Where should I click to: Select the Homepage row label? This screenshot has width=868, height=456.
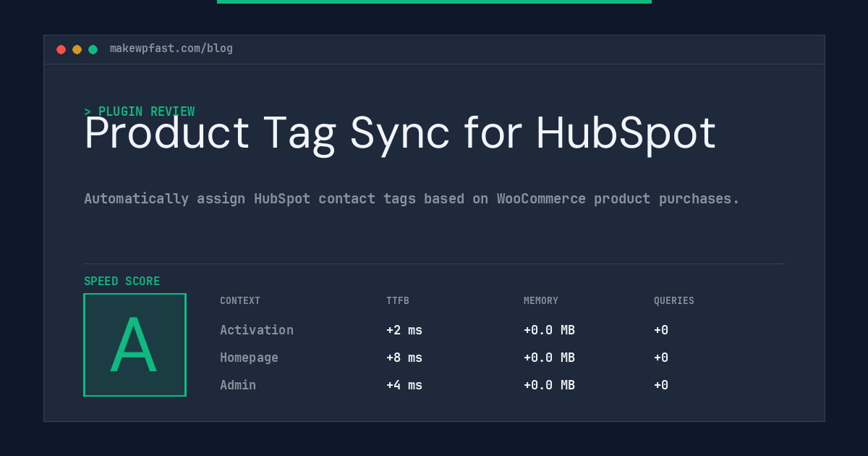(249, 358)
